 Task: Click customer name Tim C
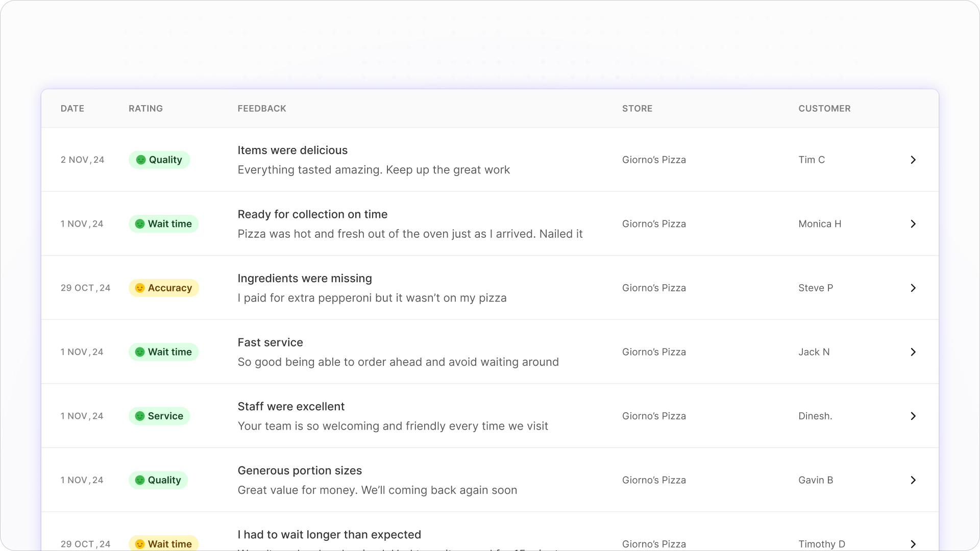pyautogui.click(x=812, y=160)
